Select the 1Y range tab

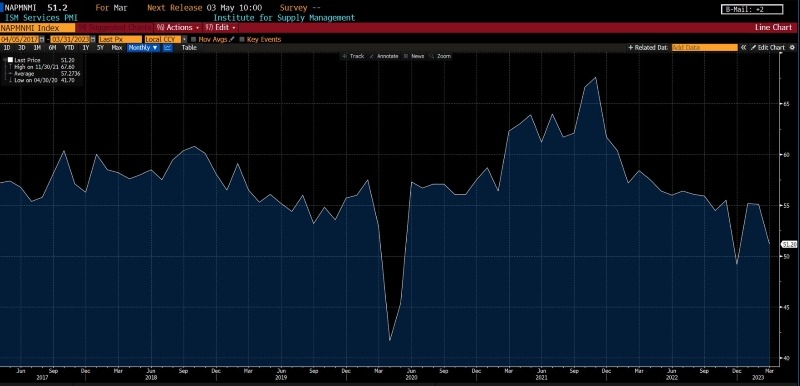pyautogui.click(x=86, y=47)
